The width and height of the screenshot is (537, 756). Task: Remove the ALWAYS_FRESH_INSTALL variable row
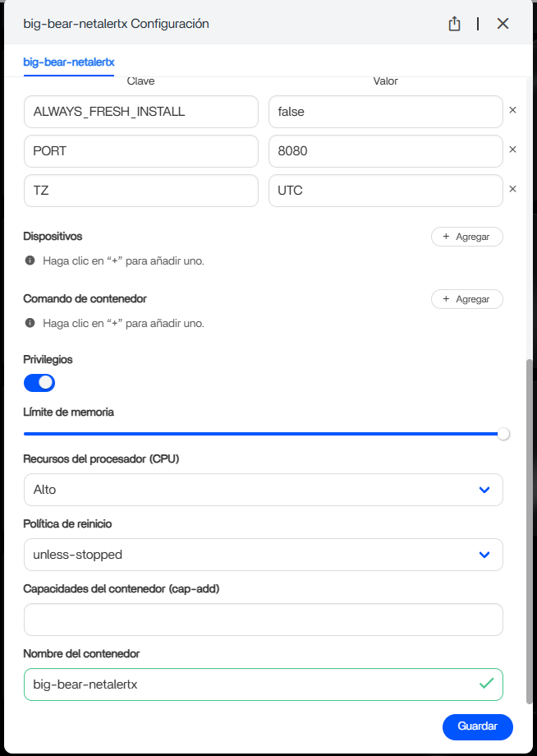pyautogui.click(x=512, y=110)
